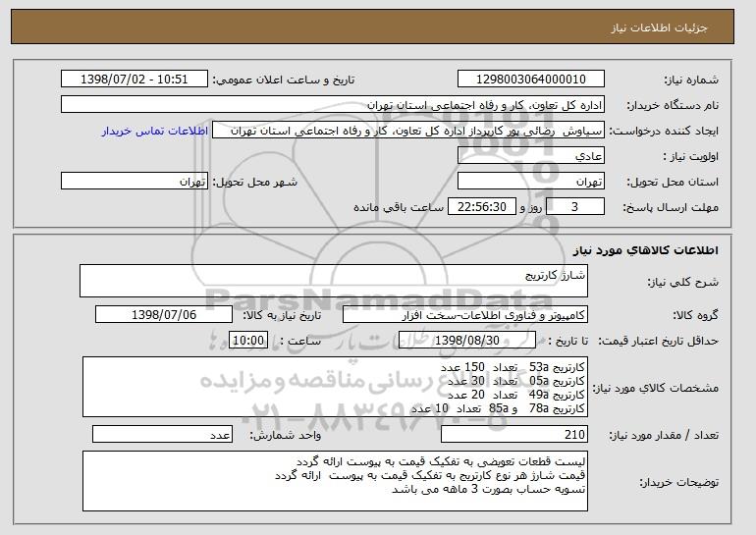Click the label گروه کالا
The width and height of the screenshot is (756, 535).
tap(695, 315)
